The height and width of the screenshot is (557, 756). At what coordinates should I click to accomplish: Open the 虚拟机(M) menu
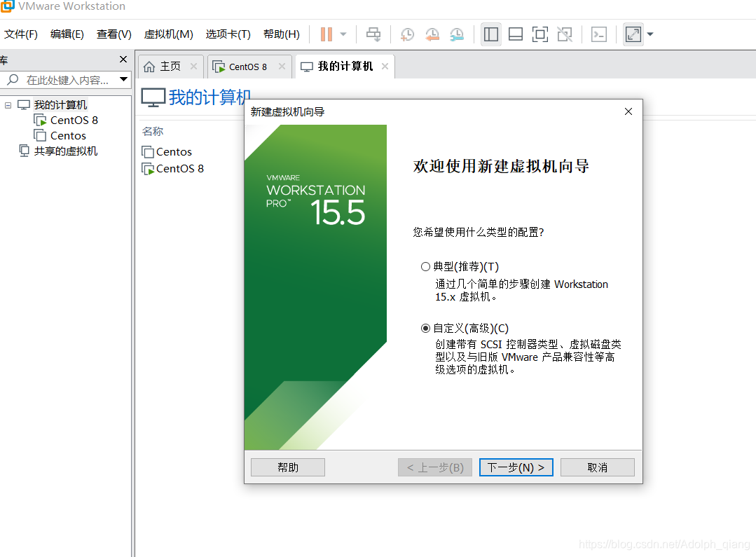click(x=168, y=34)
